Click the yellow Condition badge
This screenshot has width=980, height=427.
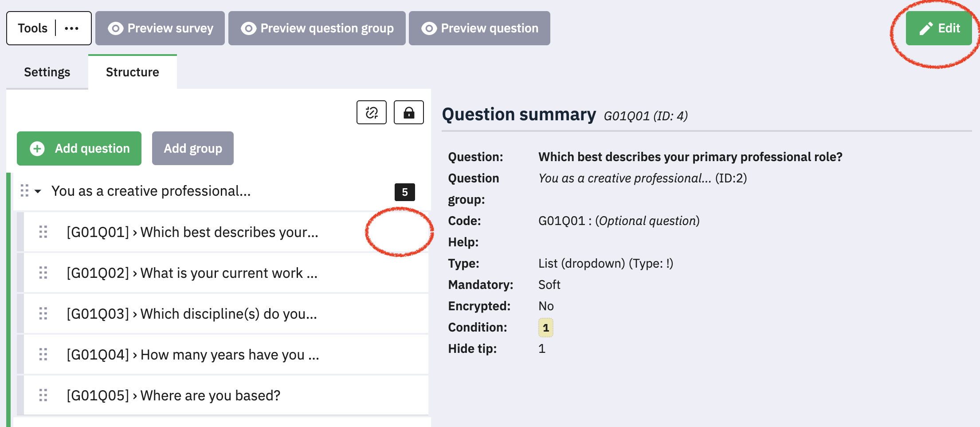point(545,328)
